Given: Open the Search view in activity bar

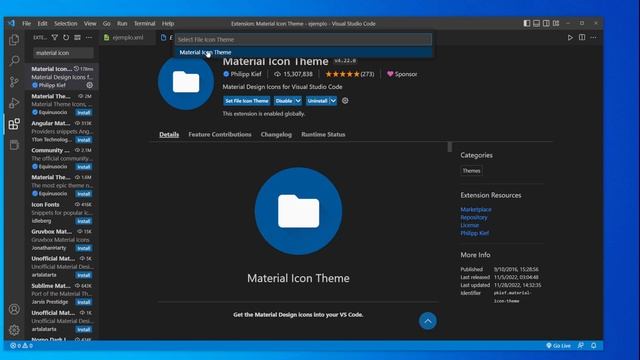Looking at the screenshot, I should pos(14,61).
